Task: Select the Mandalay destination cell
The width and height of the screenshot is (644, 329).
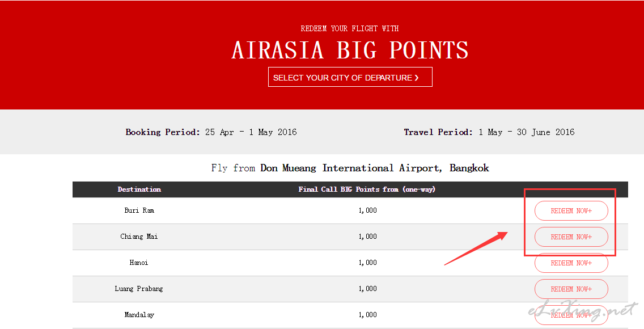Action: [139, 315]
